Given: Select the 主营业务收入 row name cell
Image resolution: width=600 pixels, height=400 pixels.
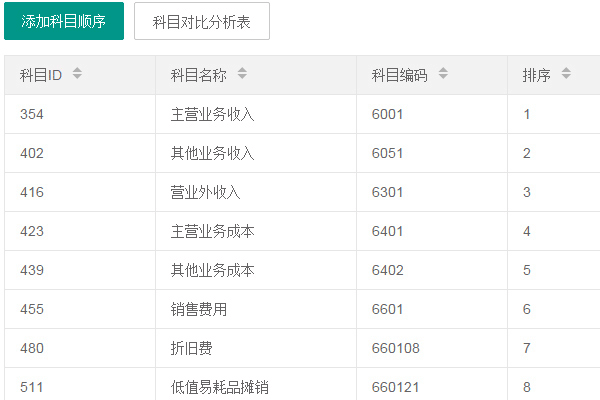Looking at the screenshot, I should tap(213, 114).
